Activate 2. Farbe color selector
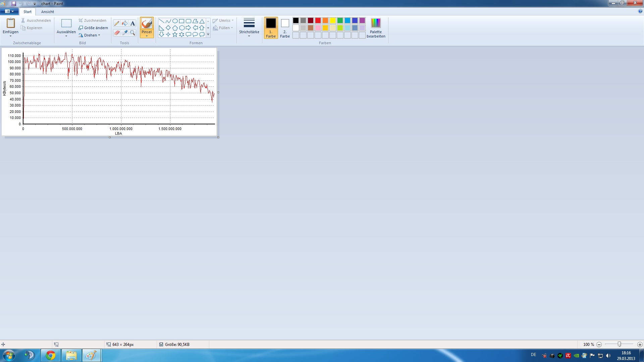Viewport: 644px width, 362px height. click(x=285, y=28)
